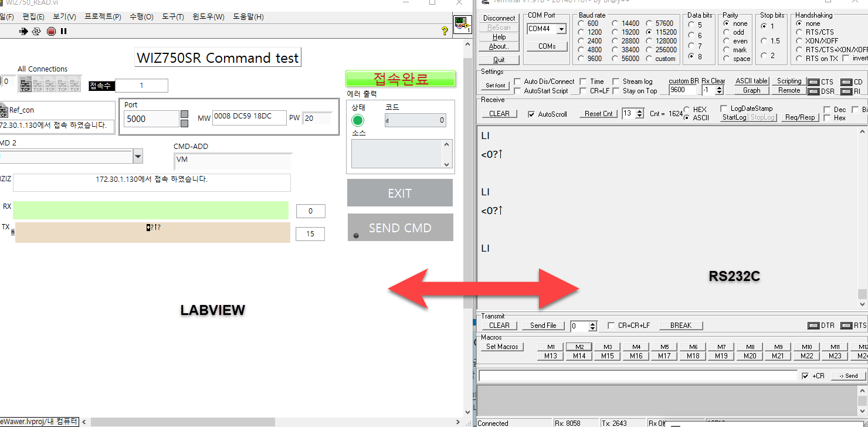Select the first highlighted TCP connection icon
This screenshot has height=427, width=868.
[x=26, y=85]
